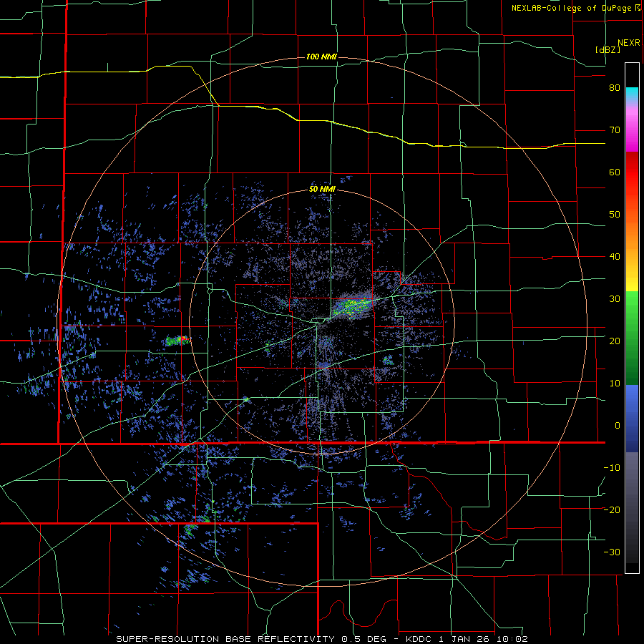This screenshot has height=644, width=644.
Task: Click the 100 NMI range ring label
Action: pos(321,57)
